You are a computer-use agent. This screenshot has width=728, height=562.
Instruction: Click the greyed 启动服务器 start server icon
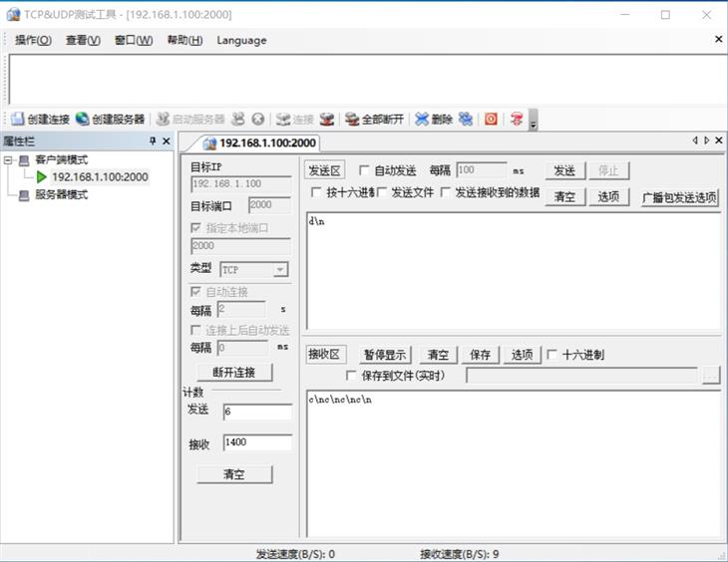(x=163, y=120)
